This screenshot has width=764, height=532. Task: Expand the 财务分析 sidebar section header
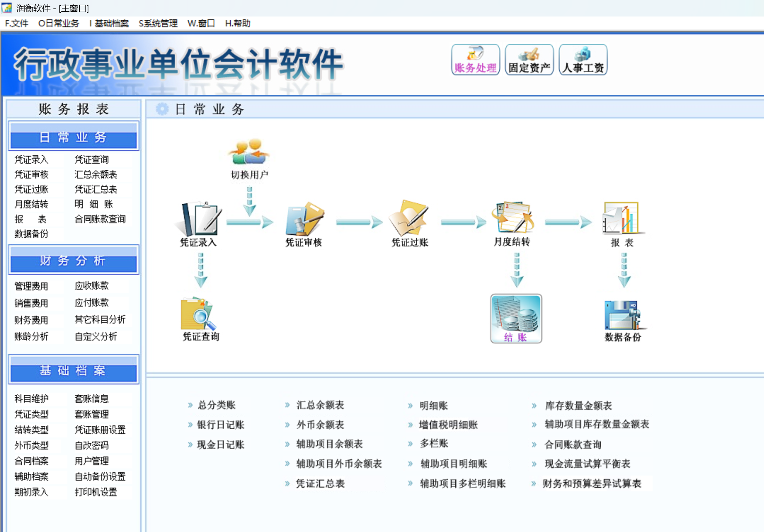point(74,260)
